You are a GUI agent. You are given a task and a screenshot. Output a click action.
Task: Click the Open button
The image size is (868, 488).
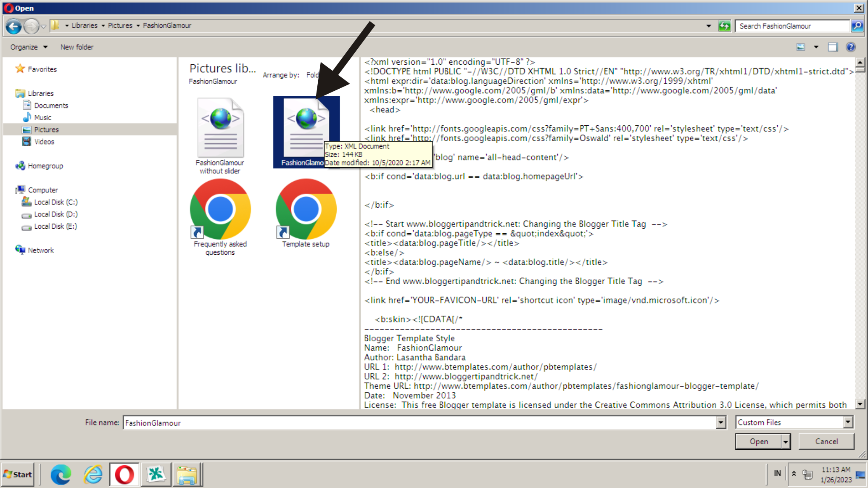(x=758, y=442)
